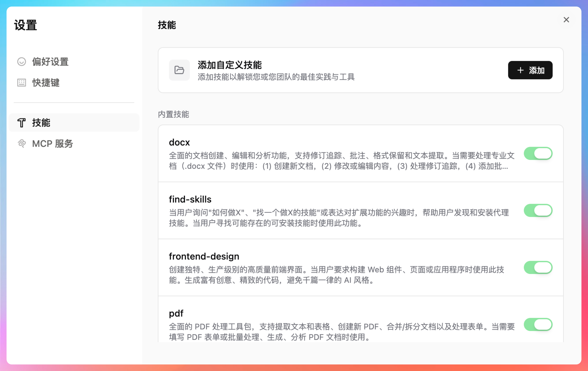
Task: Click the folder icon in custom skill card
Action: click(x=179, y=70)
